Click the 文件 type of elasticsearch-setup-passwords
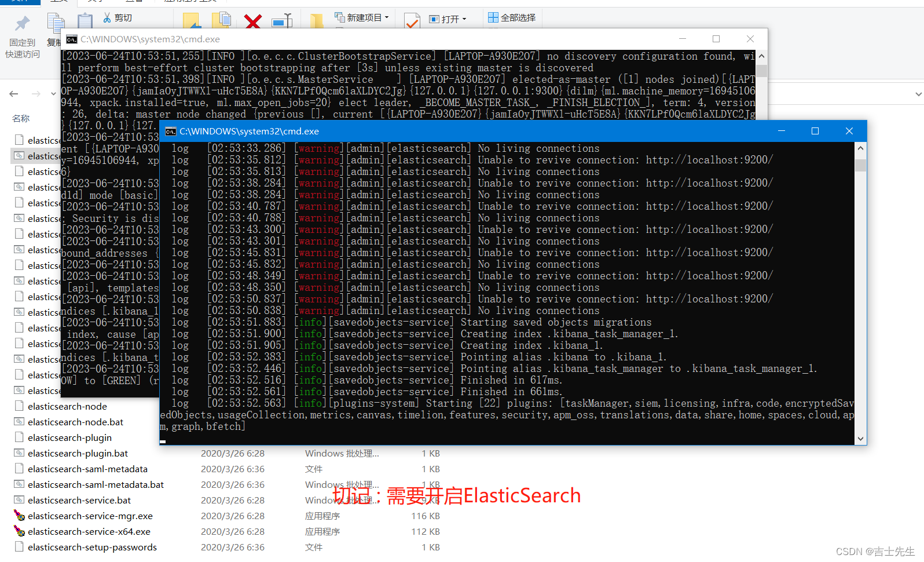924x562 pixels. (314, 547)
